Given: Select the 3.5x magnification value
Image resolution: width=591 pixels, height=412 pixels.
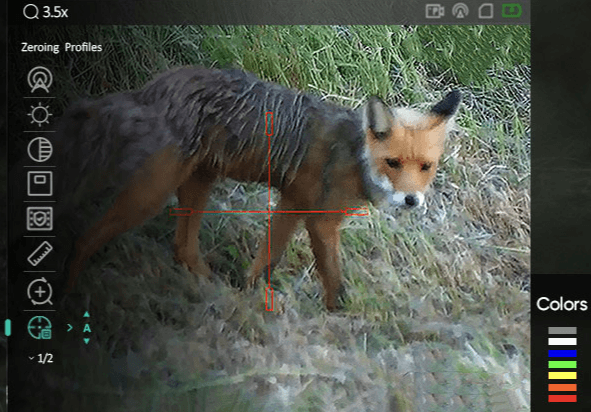Looking at the screenshot, I should click(55, 12).
